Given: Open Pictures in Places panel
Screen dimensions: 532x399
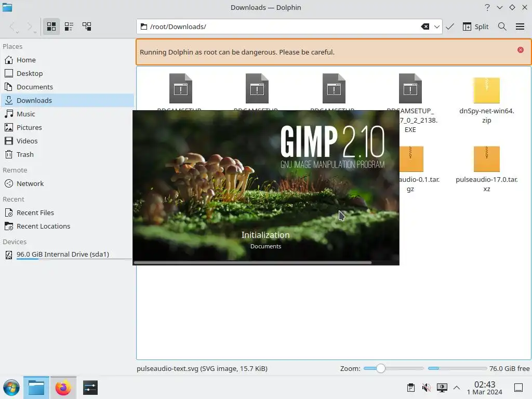Looking at the screenshot, I should click(x=67, y=128).
